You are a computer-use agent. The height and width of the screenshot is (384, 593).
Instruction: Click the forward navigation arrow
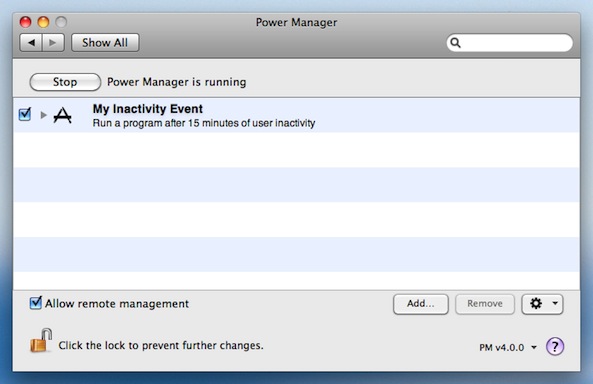pyautogui.click(x=53, y=43)
